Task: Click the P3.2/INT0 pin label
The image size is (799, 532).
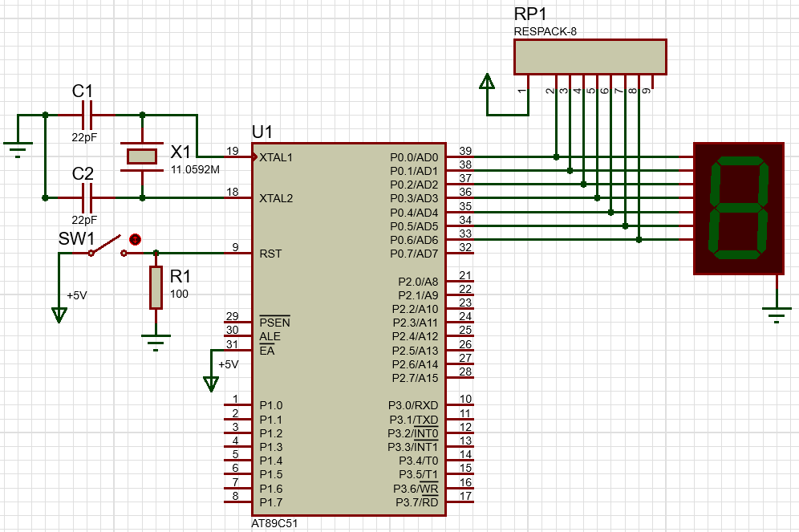Action: pyautogui.click(x=413, y=433)
